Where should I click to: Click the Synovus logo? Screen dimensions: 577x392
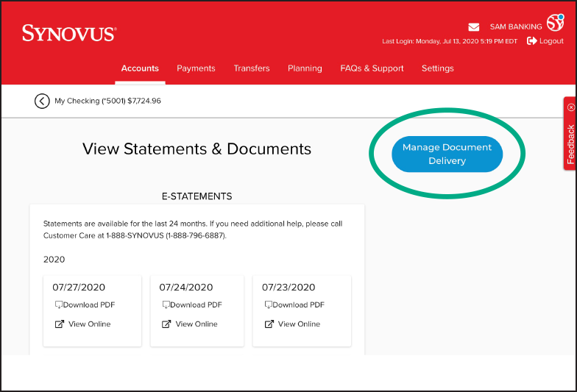(69, 33)
